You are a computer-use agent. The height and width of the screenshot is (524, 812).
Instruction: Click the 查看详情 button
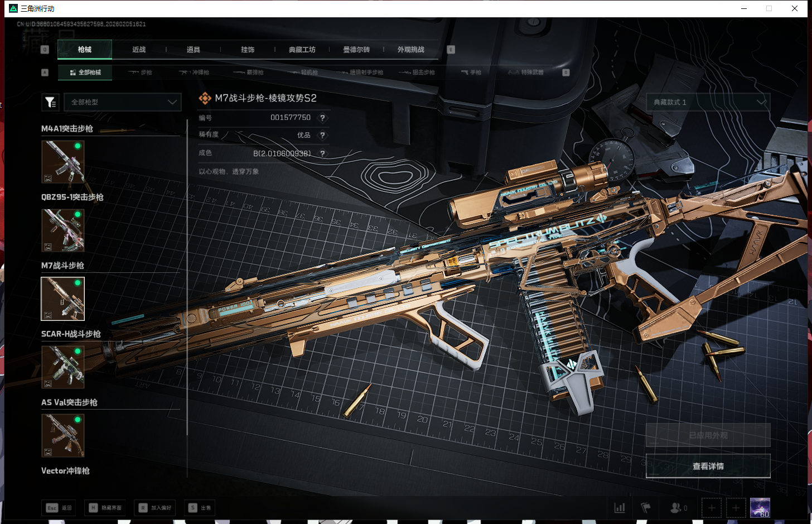coord(708,466)
